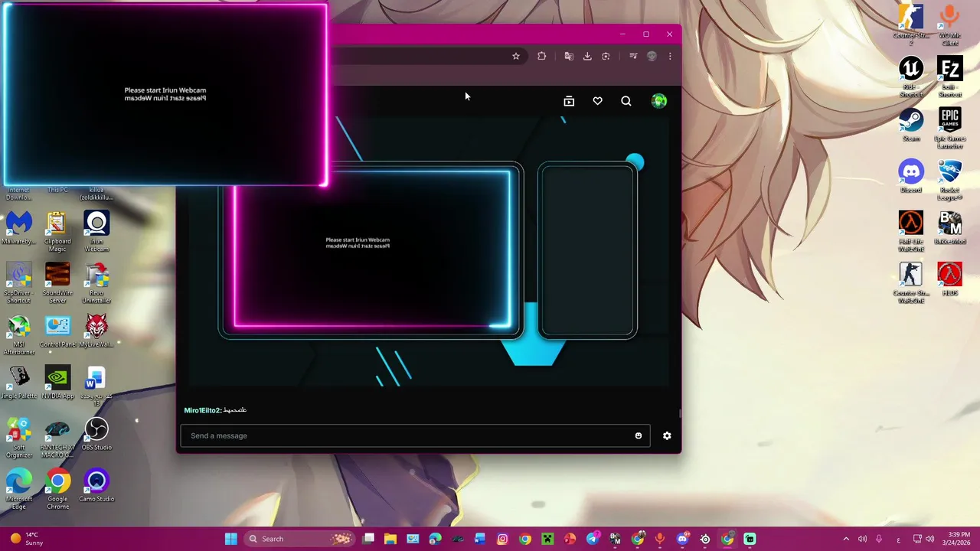Select the SoundWire Server desktop icon
Viewport: 980px width, 551px height.
coord(57,283)
